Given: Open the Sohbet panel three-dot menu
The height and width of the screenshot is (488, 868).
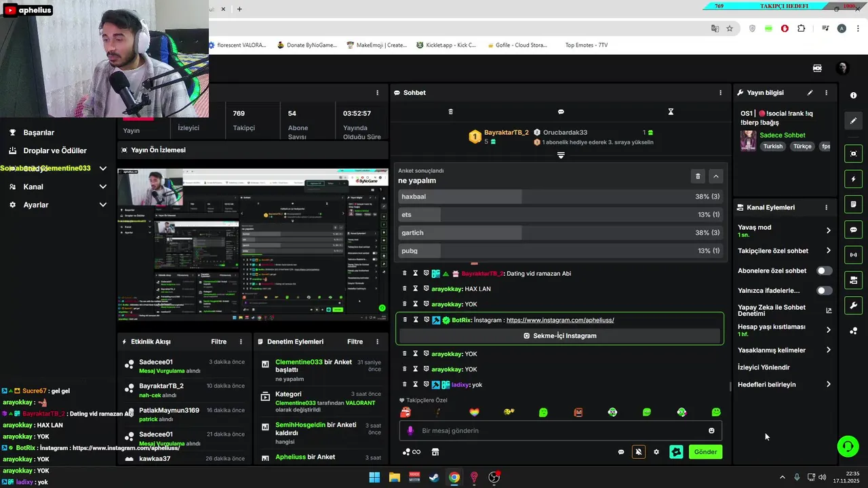Looking at the screenshot, I should 720,93.
